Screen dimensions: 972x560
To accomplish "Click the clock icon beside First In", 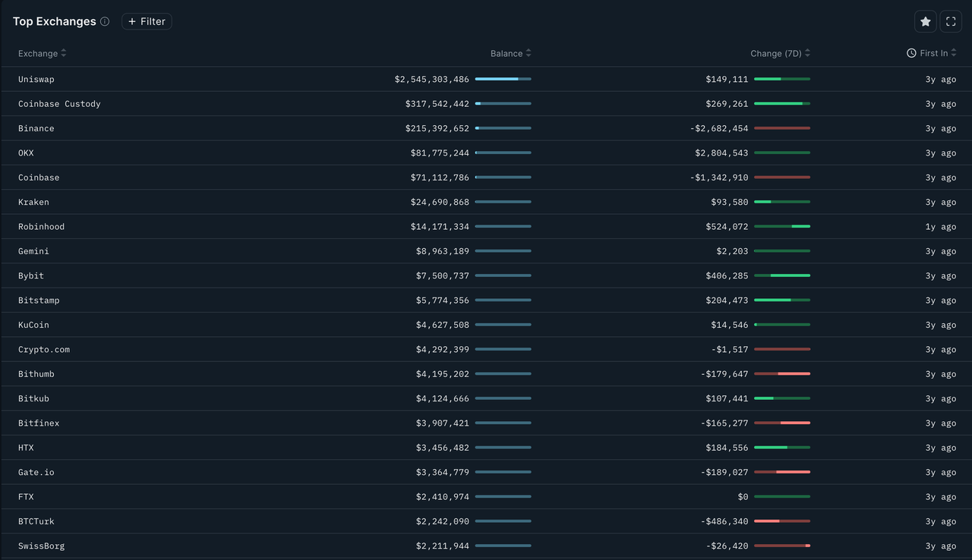I will pyautogui.click(x=911, y=53).
